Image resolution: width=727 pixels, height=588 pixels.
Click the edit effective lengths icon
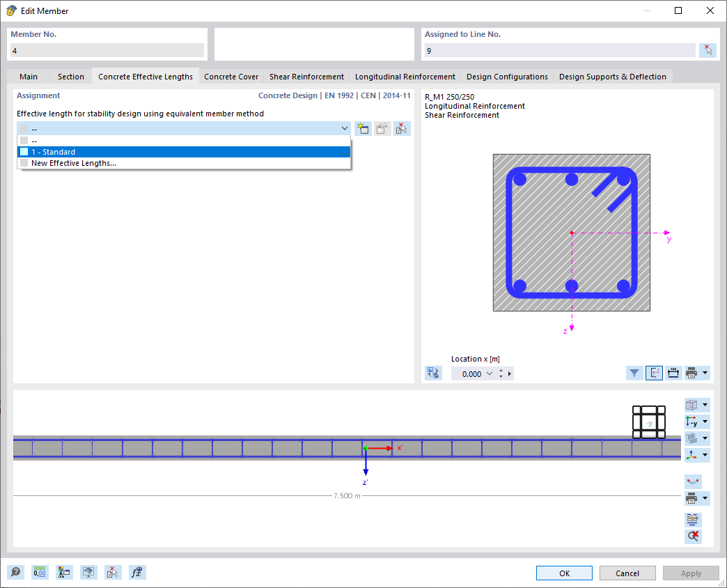382,128
